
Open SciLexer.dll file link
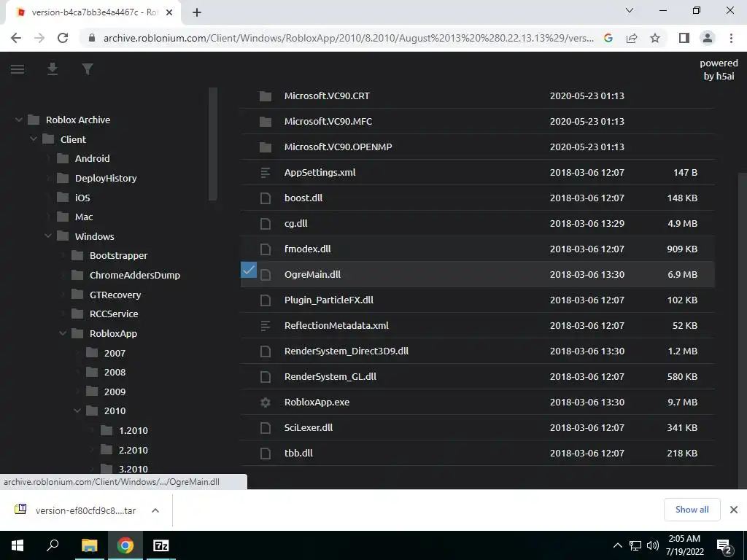pos(309,427)
